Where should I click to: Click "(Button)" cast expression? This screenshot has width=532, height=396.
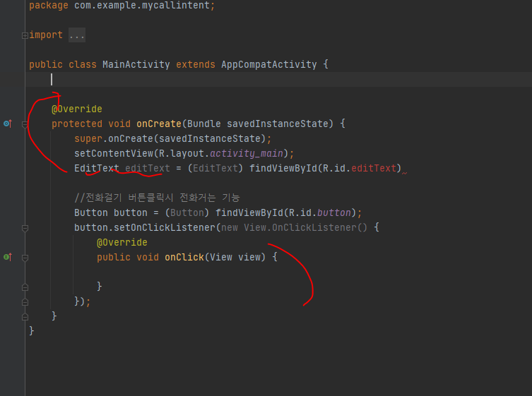[187, 212]
